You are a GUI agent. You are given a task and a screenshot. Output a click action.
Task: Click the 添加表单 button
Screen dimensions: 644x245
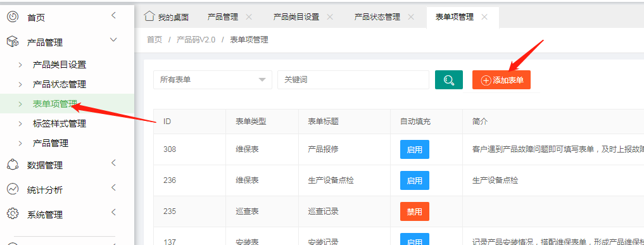pyautogui.click(x=501, y=80)
